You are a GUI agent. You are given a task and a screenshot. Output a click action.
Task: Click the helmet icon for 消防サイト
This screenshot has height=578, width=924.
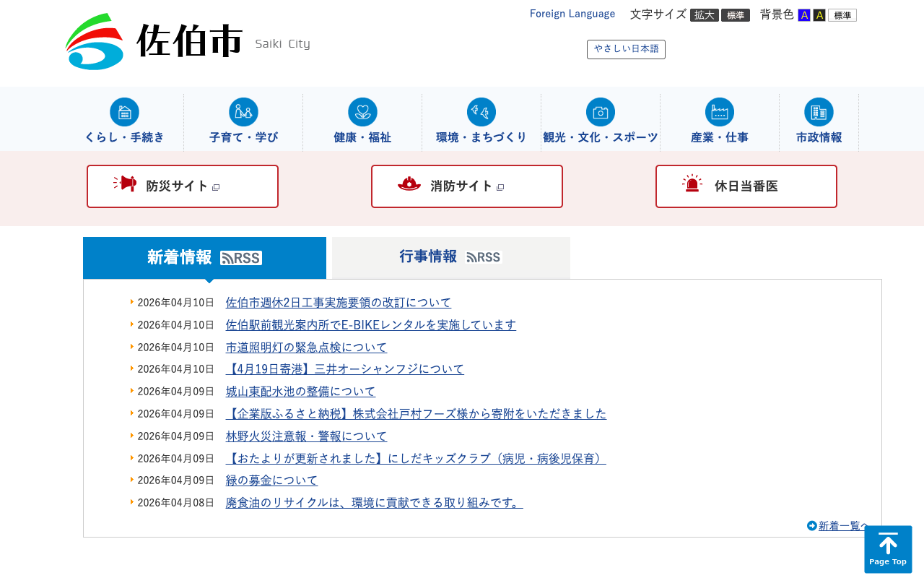coord(409,184)
